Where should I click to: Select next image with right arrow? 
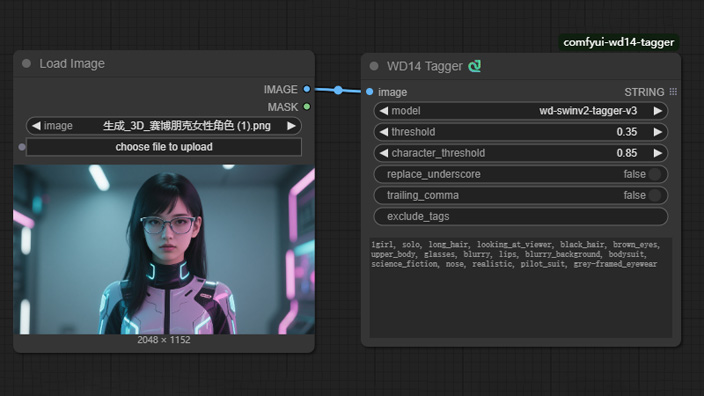(x=291, y=126)
